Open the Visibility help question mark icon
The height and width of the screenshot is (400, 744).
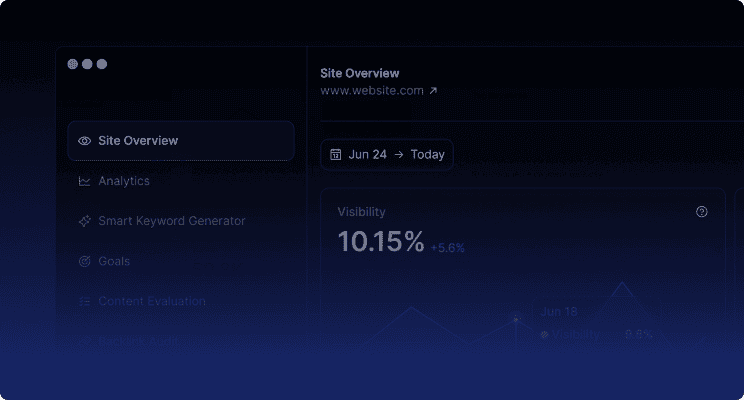(701, 212)
